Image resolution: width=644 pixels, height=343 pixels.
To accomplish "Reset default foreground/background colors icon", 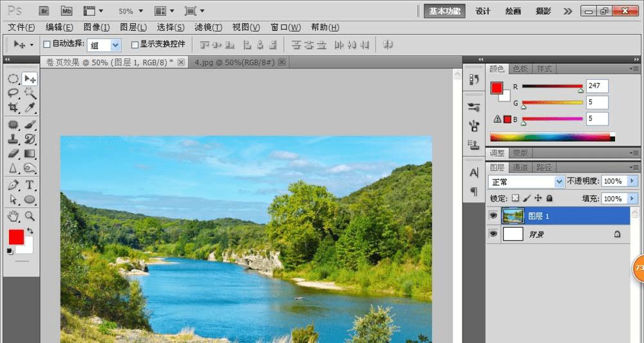I will pyautogui.click(x=10, y=251).
